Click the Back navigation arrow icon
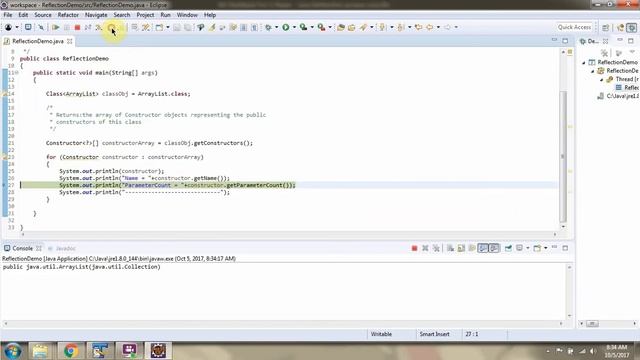Screen dimensions: 640x360 point(429,27)
